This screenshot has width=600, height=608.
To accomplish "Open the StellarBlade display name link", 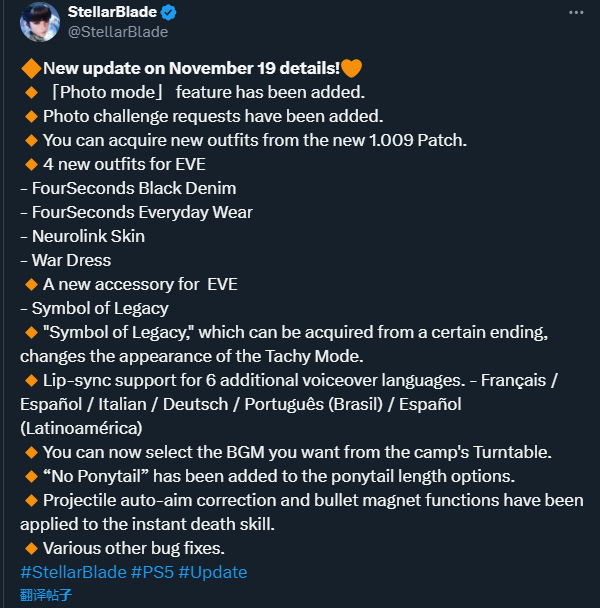I will tap(112, 12).
